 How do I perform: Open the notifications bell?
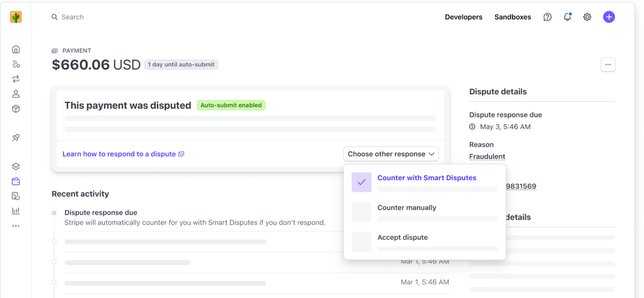pos(567,17)
